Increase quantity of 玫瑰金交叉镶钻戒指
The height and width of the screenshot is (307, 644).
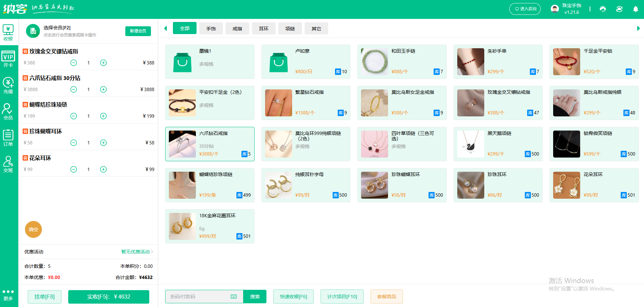[103, 63]
